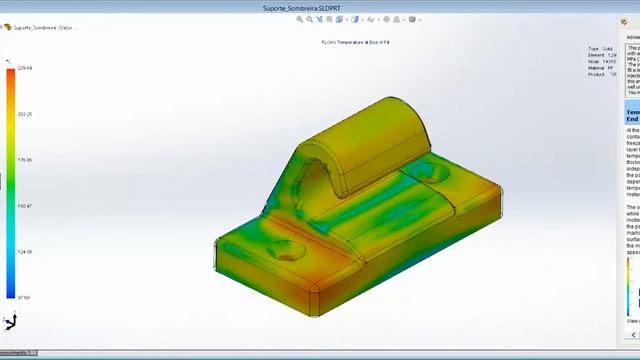Viewport: 640px width, 360px height.
Task: Click the Zoom to Fit magnifier icon
Action: tap(300, 19)
